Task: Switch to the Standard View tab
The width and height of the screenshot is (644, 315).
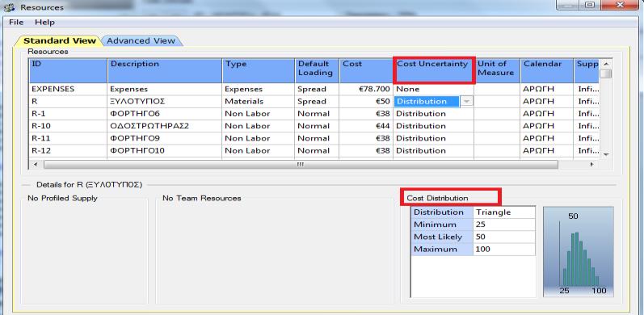Action: pyautogui.click(x=59, y=40)
